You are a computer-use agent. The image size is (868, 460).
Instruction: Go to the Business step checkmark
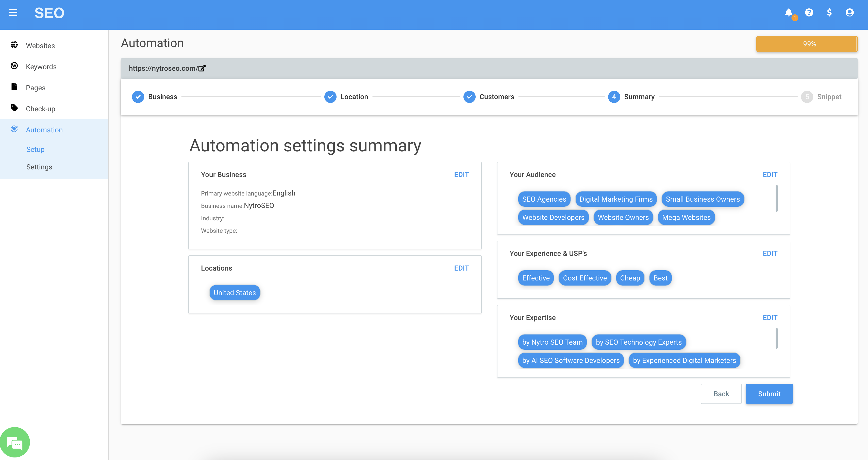138,97
